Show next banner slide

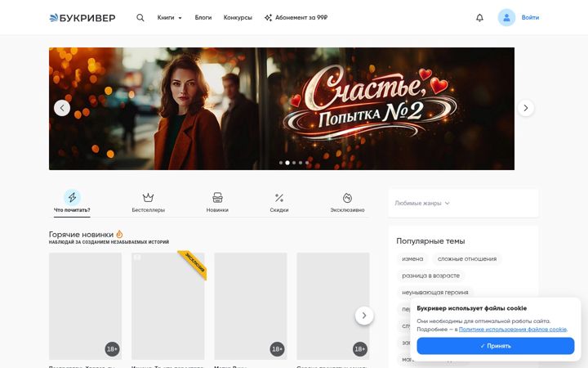[x=526, y=108]
